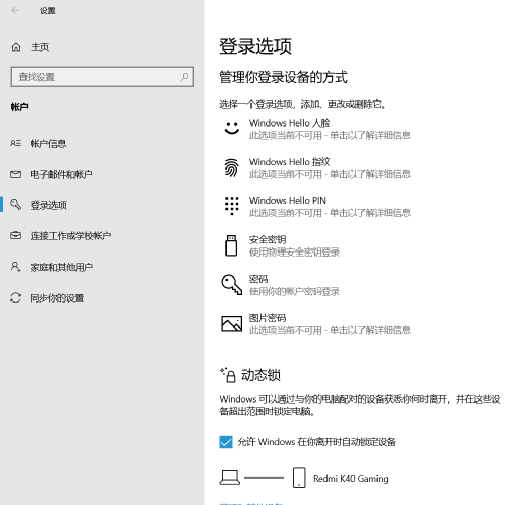Click 使用物理安全密钥登录 description text
Screen dimensions: 522x505
coord(294,252)
